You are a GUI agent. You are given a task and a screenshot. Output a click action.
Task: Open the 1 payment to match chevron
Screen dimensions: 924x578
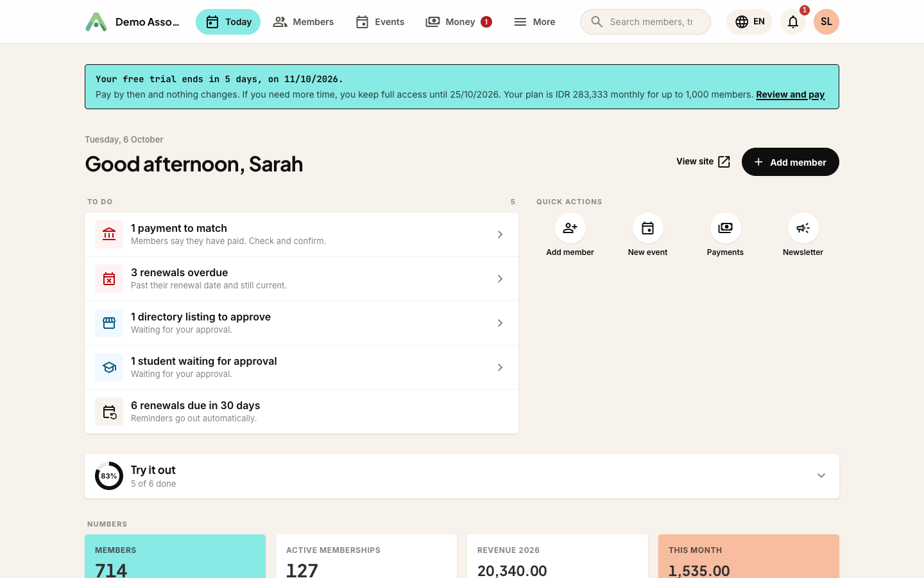[500, 234]
